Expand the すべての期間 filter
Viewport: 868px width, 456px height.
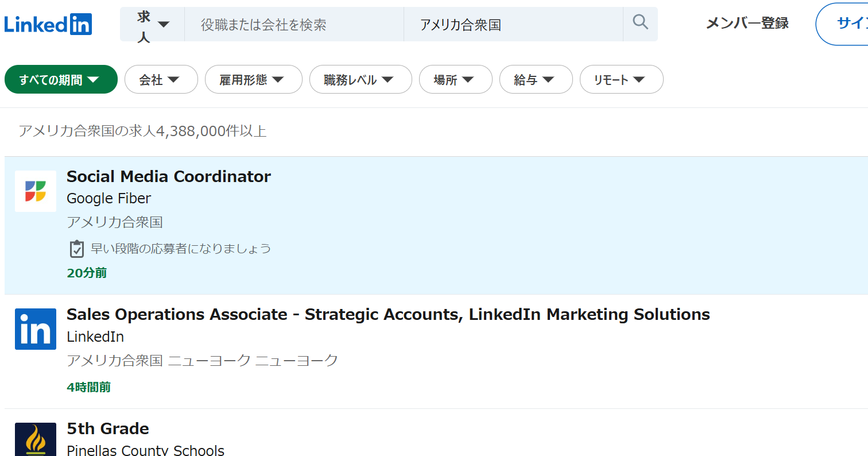click(x=61, y=79)
